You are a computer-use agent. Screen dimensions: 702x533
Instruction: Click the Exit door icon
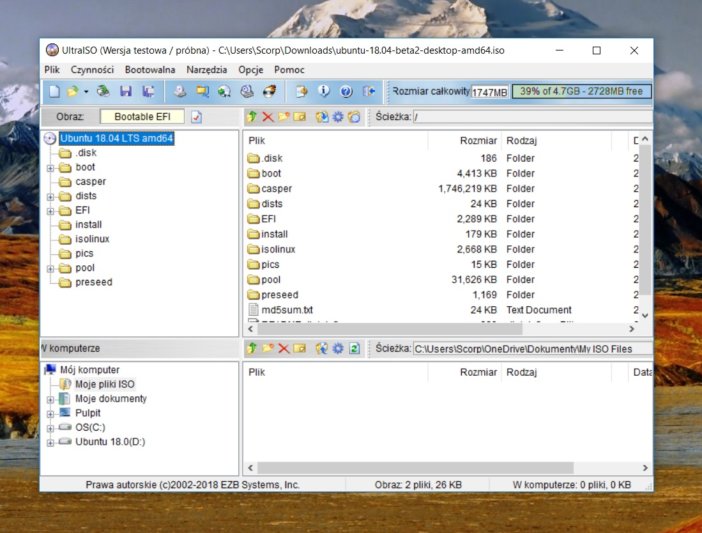(369, 91)
